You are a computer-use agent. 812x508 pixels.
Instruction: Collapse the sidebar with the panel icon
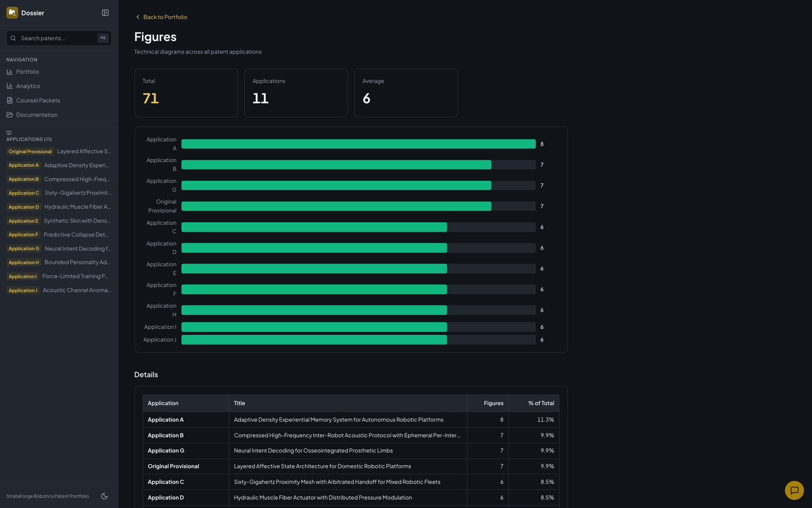click(x=105, y=13)
